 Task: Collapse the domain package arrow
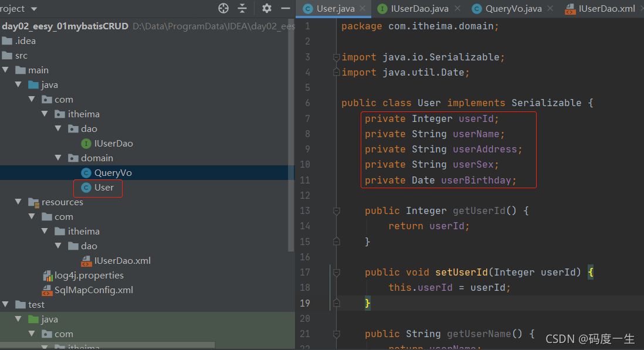click(58, 158)
